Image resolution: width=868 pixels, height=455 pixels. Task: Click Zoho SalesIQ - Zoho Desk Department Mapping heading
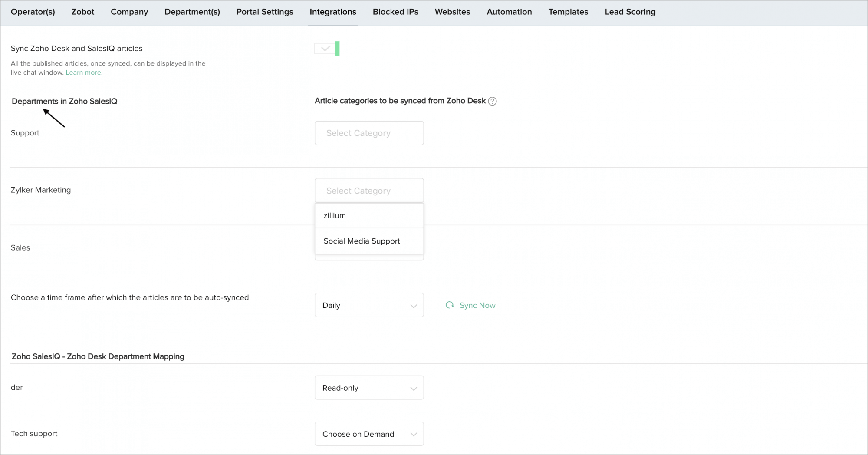coord(98,356)
